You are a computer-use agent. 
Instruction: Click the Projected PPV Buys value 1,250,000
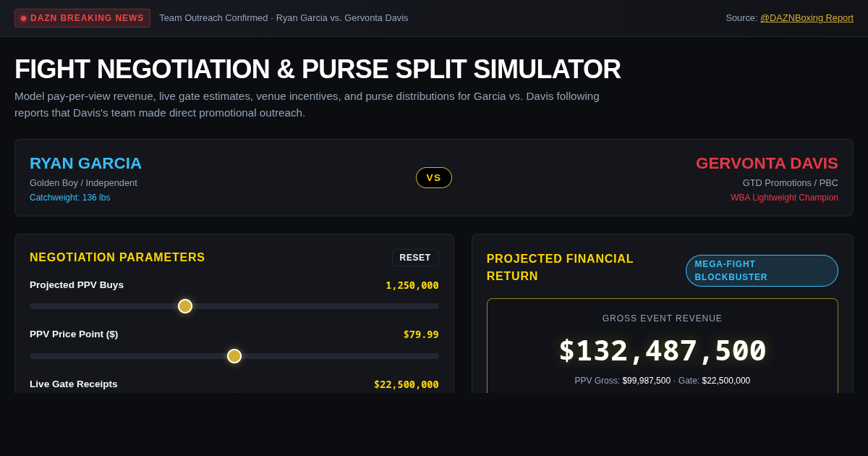[412, 285]
